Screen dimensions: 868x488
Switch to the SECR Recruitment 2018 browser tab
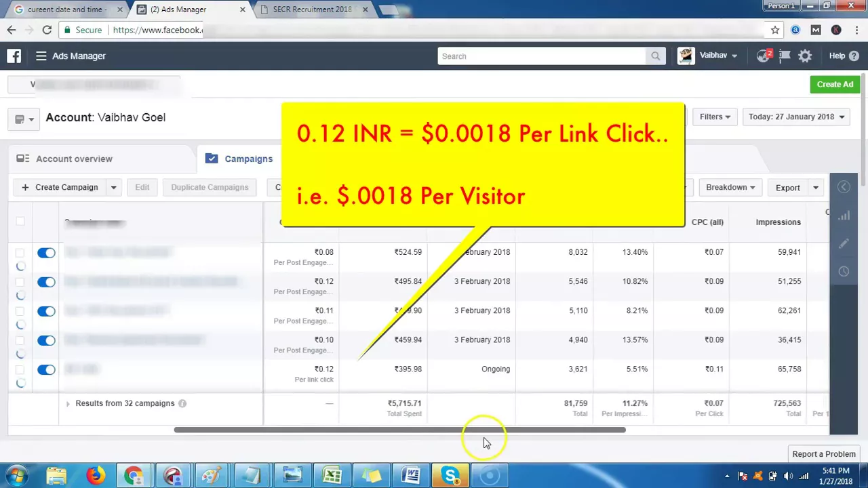[x=312, y=9]
